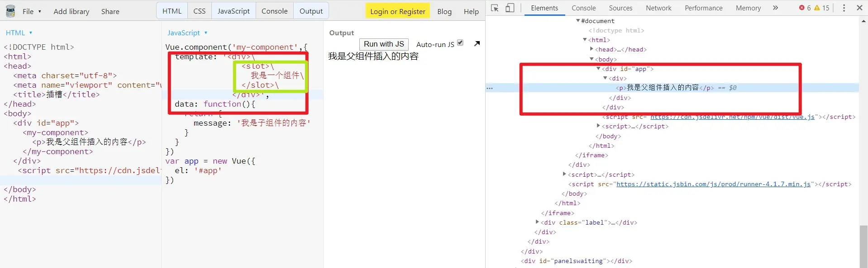
Task: Switch to the DevTools Sources tab
Action: (x=620, y=8)
